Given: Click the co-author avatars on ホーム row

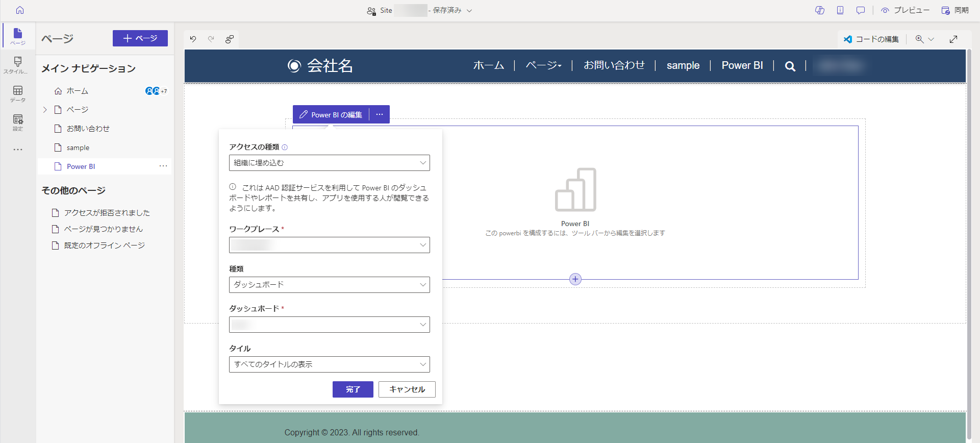Looking at the screenshot, I should coord(156,91).
